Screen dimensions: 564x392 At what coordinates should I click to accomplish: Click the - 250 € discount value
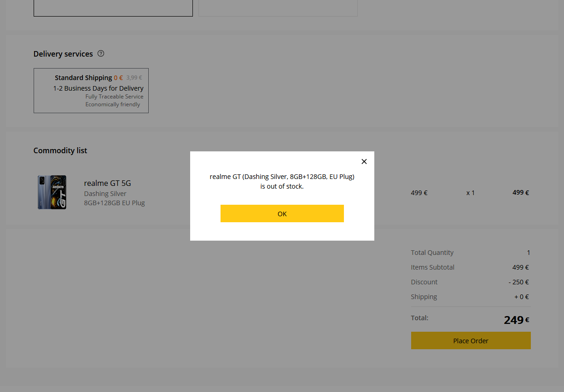click(519, 282)
